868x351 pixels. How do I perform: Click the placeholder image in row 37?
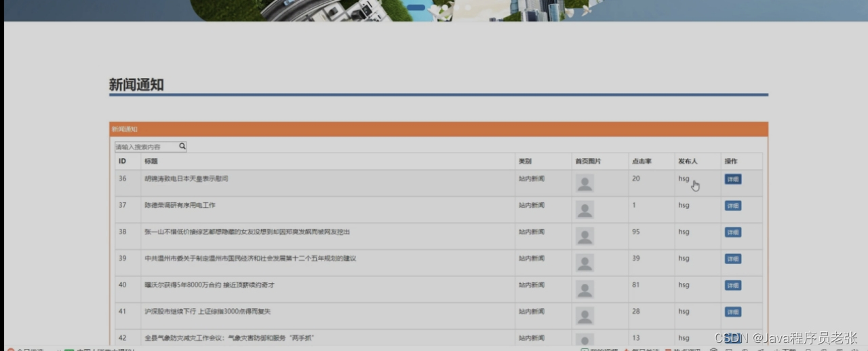585,210
